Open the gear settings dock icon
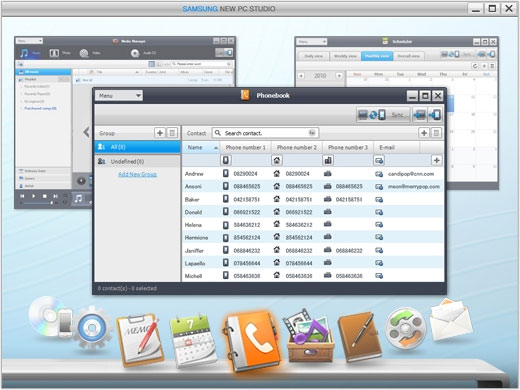The image size is (520, 390). (x=92, y=328)
